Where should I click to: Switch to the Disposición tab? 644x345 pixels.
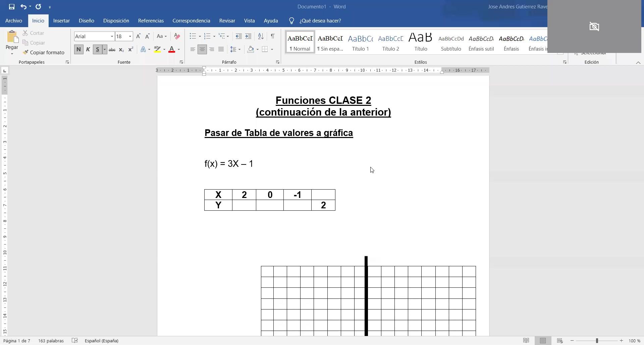[116, 21]
